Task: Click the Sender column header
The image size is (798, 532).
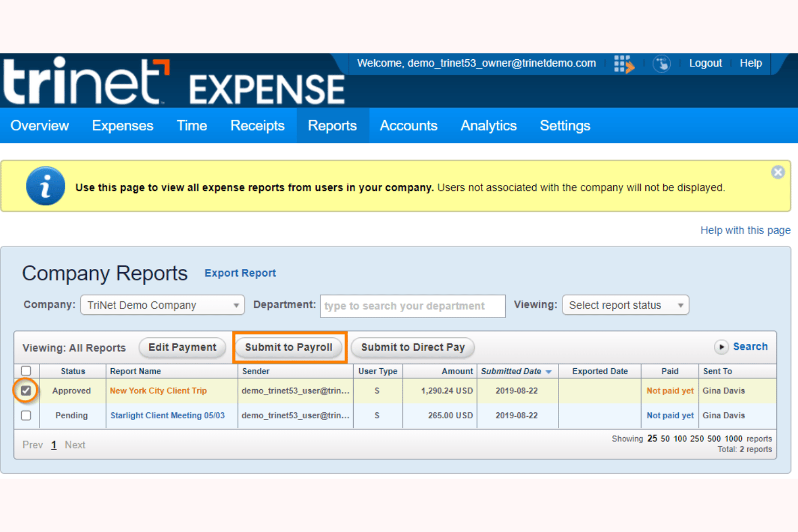Action: pyautogui.click(x=256, y=371)
